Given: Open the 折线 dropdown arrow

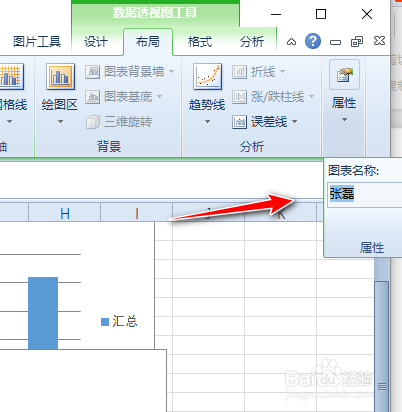Looking at the screenshot, I should [x=282, y=71].
